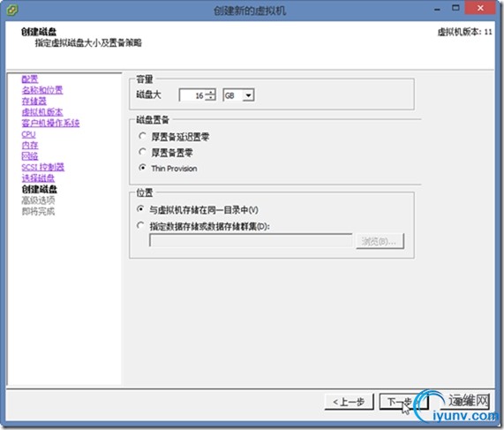504x430 pixels.
Task: Open the 存储器 wizard step link
Action: point(34,101)
